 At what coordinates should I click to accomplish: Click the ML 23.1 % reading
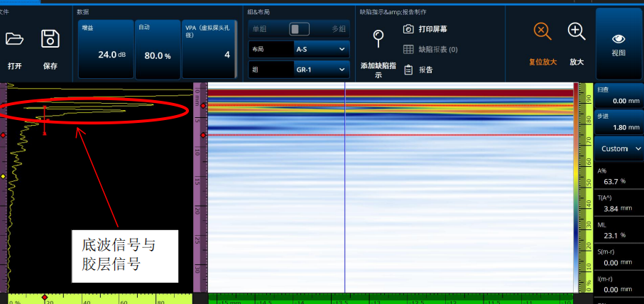click(x=618, y=230)
